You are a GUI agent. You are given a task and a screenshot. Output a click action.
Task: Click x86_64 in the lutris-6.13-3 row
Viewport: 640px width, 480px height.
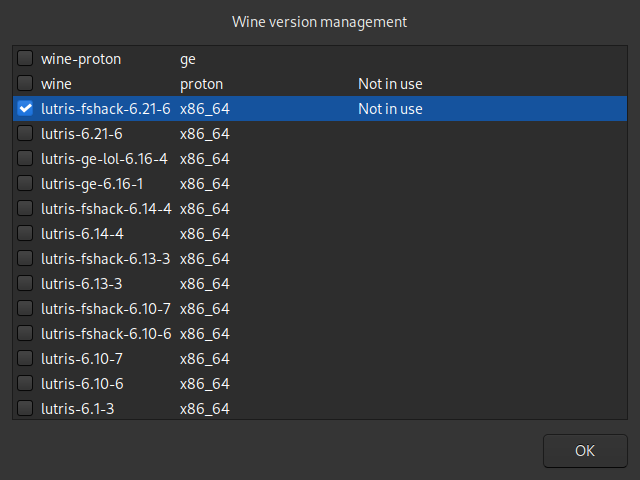click(205, 284)
